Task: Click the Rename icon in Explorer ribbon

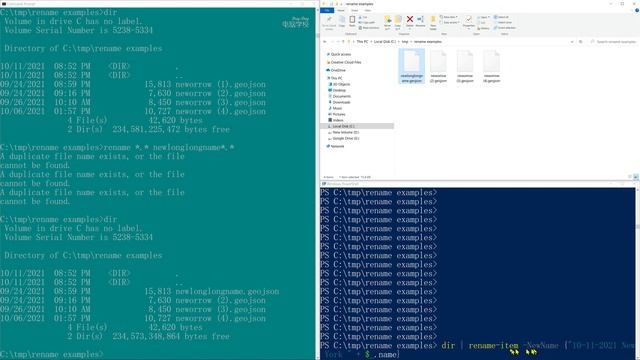Action: pyautogui.click(x=420, y=21)
